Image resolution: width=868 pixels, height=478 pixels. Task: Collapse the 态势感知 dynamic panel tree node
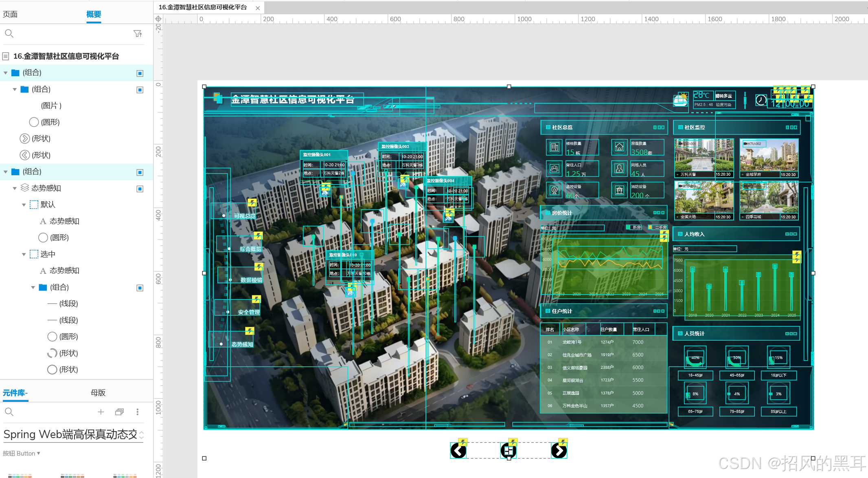click(15, 188)
